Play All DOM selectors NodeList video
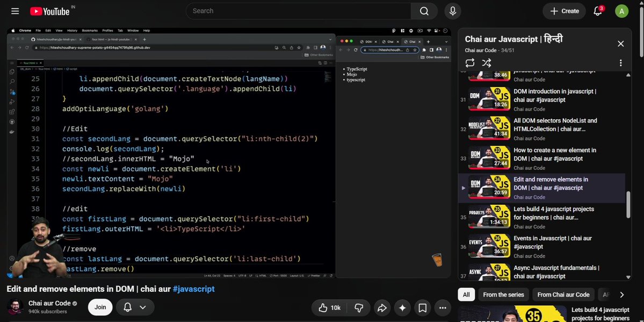 coord(555,125)
